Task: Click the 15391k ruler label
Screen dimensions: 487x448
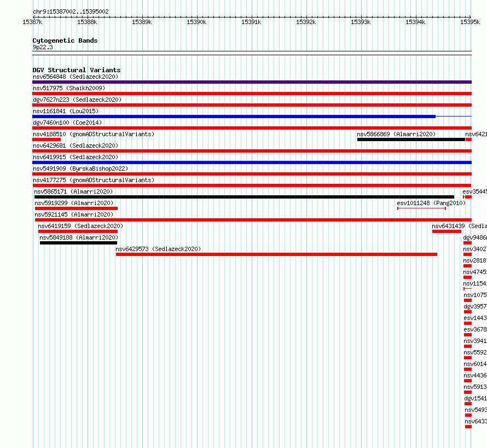Action: click(x=251, y=22)
